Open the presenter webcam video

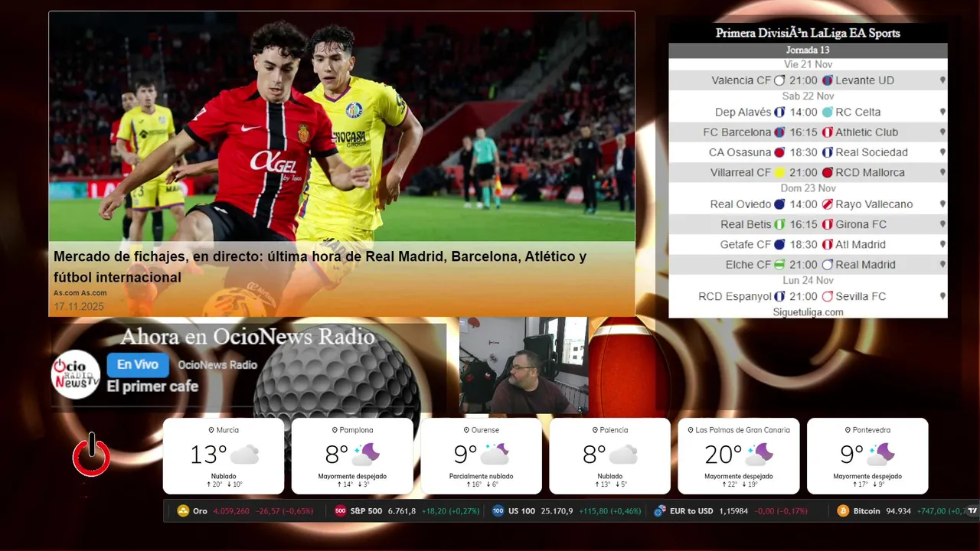coord(524,366)
